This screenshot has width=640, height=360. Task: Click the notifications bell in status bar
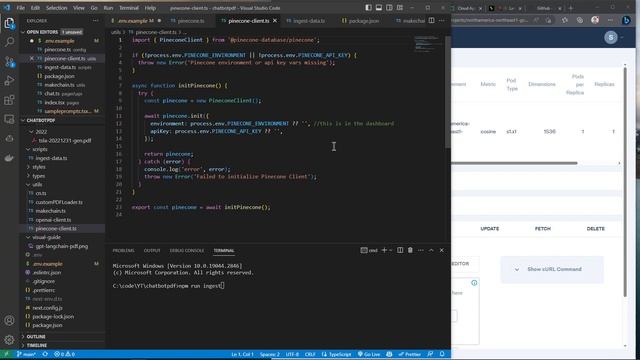pos(442,354)
